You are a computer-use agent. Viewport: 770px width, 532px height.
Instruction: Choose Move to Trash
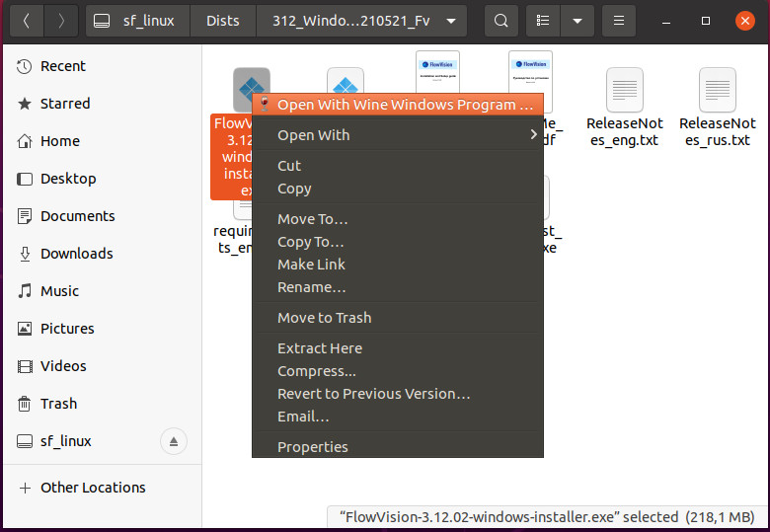(x=397, y=318)
